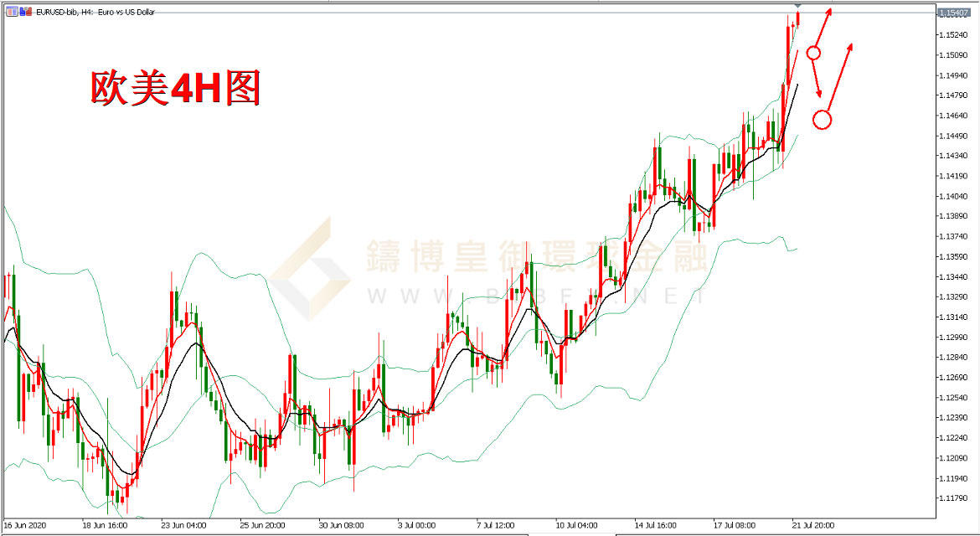The height and width of the screenshot is (536, 980).
Task: Click the 7 Jul 12:00 time label
Action: click(x=497, y=526)
